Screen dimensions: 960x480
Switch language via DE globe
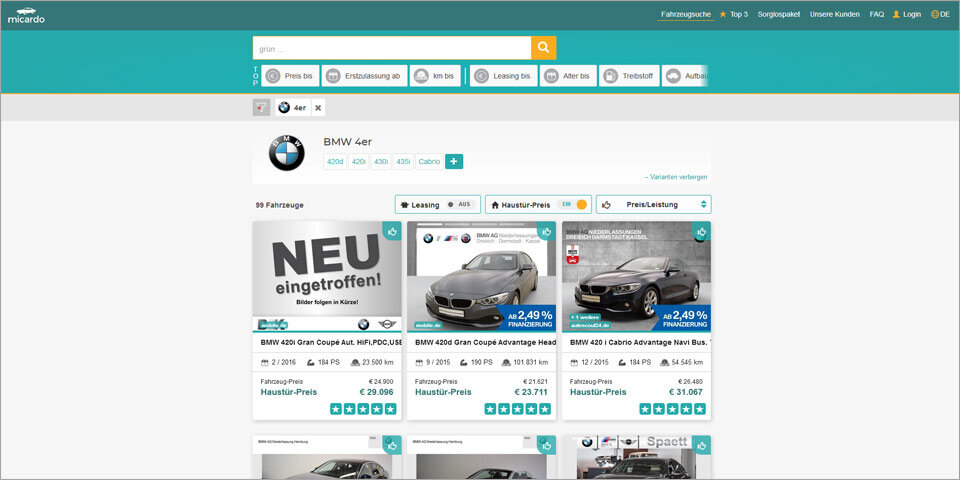[940, 14]
